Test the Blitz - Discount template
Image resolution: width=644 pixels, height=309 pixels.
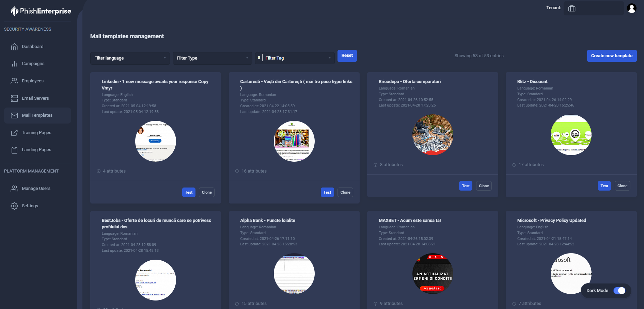coord(604,186)
